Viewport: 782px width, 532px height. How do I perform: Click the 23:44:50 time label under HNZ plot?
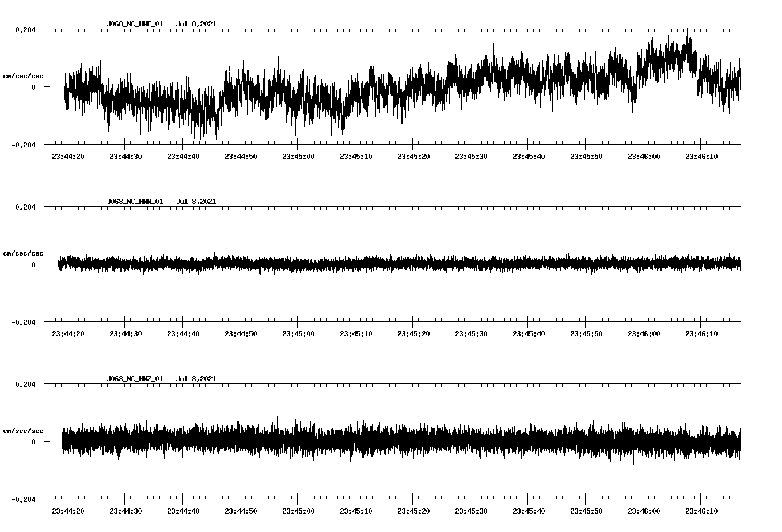coord(241,511)
